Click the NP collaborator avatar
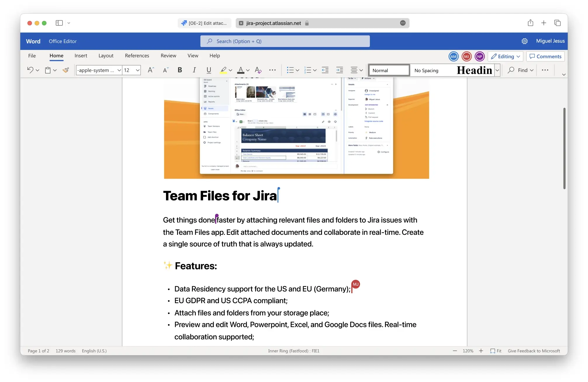 [480, 56]
